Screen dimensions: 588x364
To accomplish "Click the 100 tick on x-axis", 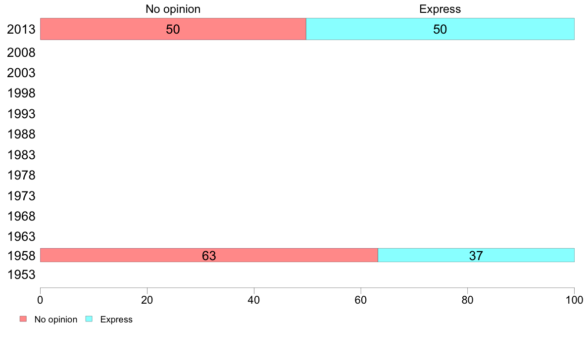I will coord(574,300).
